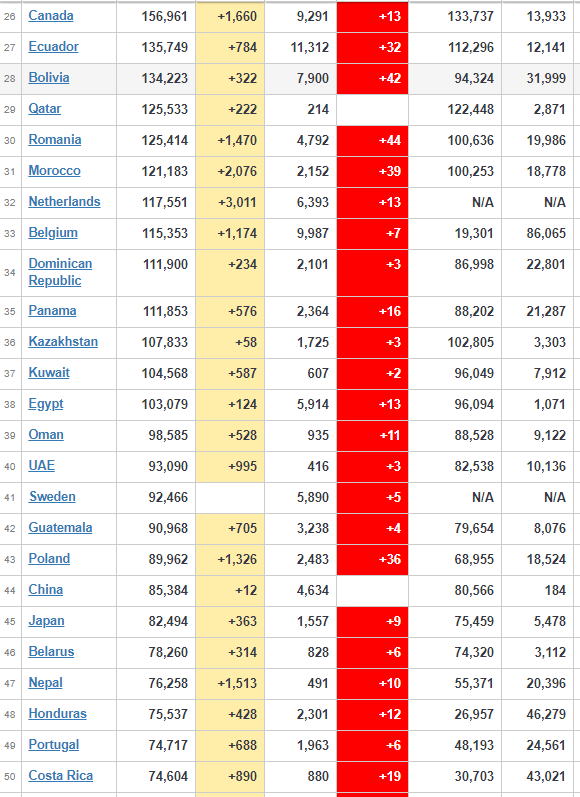Click the UAE link
The width and height of the screenshot is (580, 797).
[x=42, y=466]
